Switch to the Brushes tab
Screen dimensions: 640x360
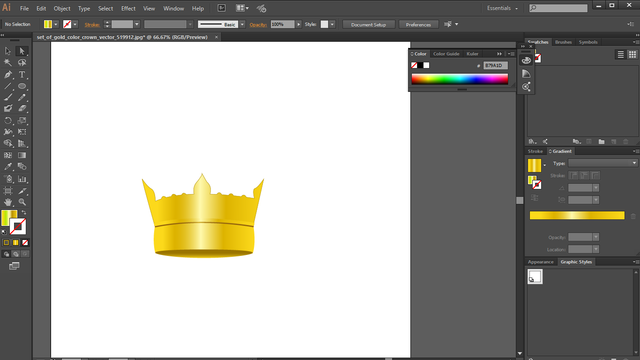pyautogui.click(x=563, y=42)
